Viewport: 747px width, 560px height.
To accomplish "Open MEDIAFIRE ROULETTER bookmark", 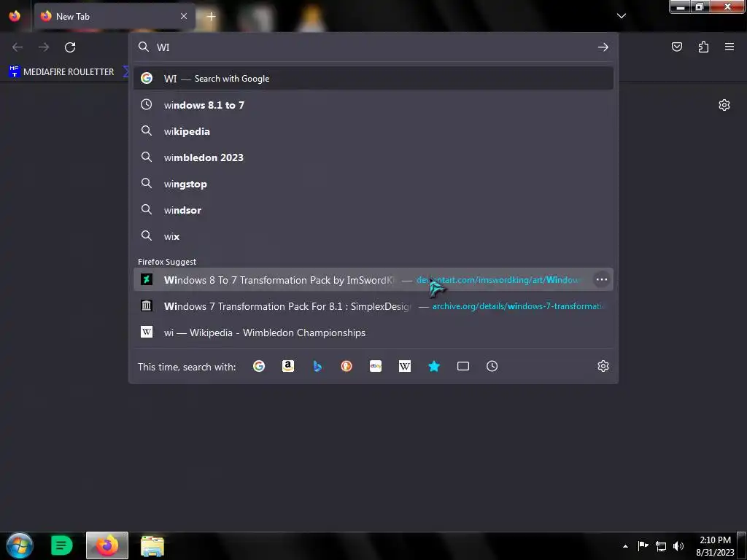I will (x=62, y=72).
